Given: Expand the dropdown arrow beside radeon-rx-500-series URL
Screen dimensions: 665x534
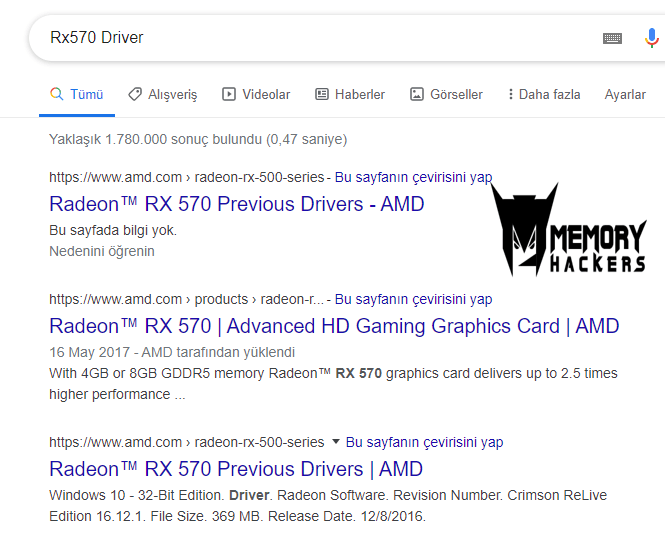Looking at the screenshot, I should click(x=335, y=442).
